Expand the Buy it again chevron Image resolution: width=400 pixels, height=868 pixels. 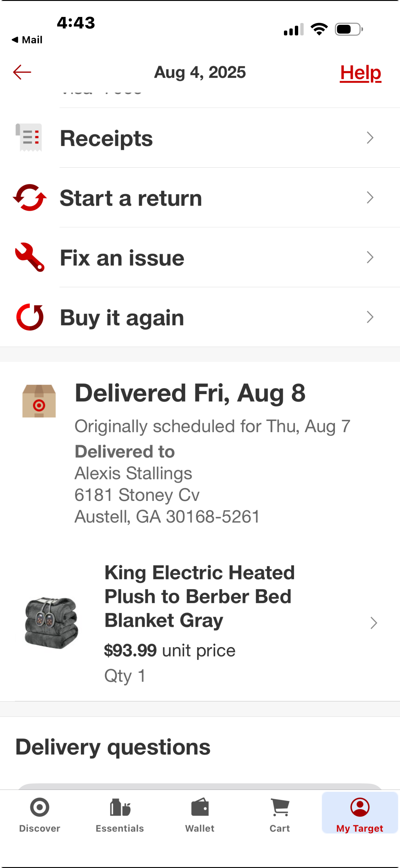370,317
